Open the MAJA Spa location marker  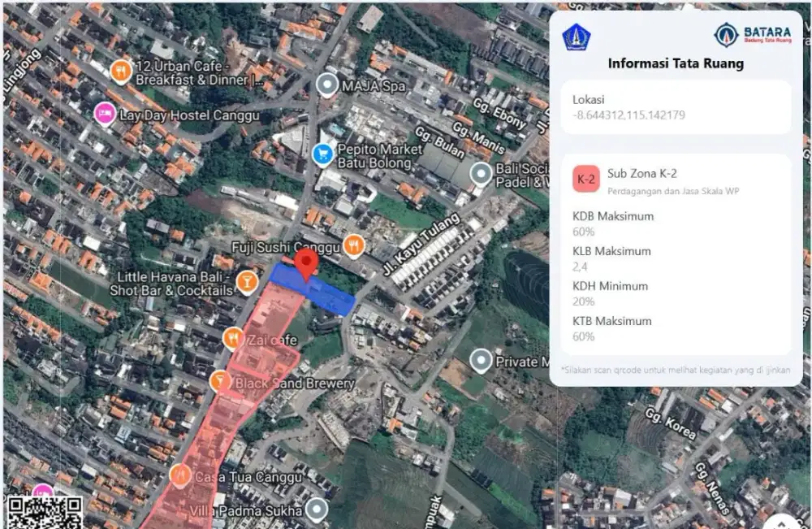(326, 85)
